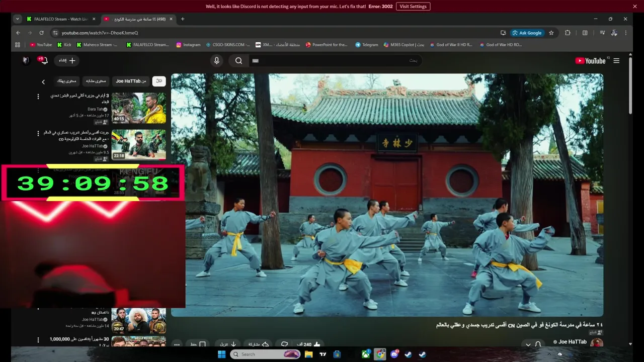Click the Windows taskbar search box
Image resolution: width=644 pixels, height=362 pixels.
(x=266, y=354)
